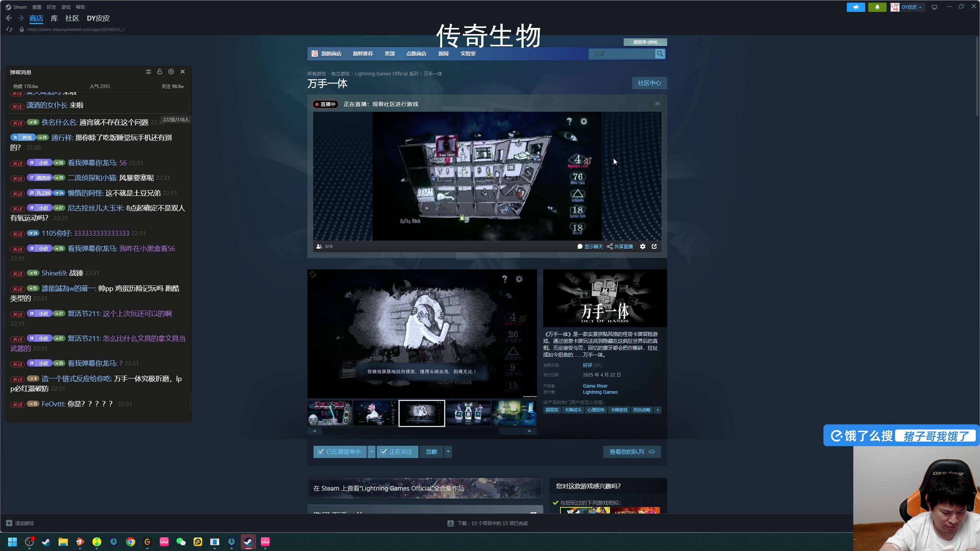Viewport: 980px width, 551px height.
Task: Open the 忽略 dropdown arrow
Action: click(448, 452)
